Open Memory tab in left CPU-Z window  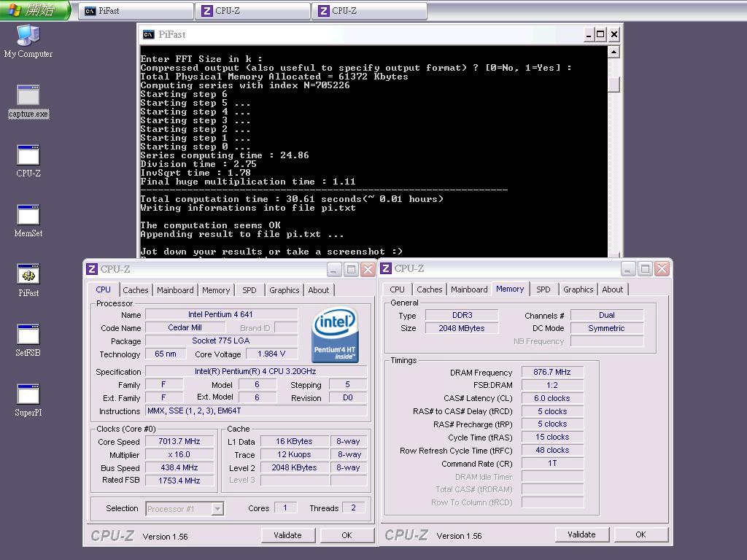(x=216, y=290)
